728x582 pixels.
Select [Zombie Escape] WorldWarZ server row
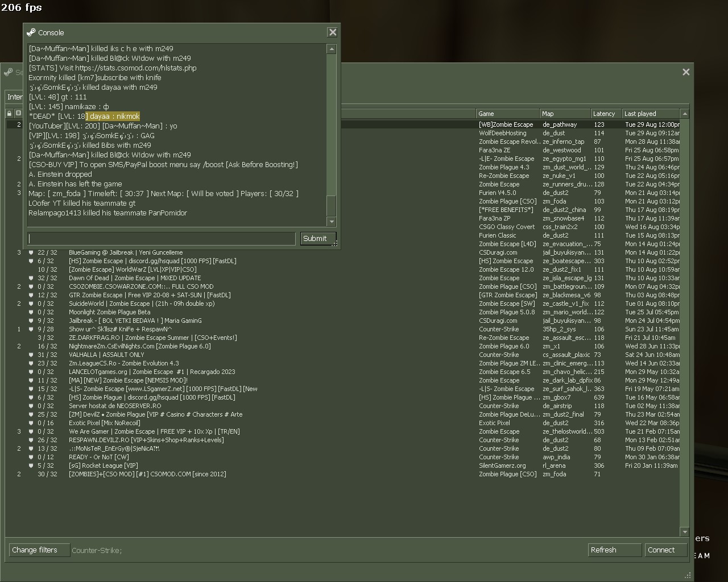coord(342,269)
